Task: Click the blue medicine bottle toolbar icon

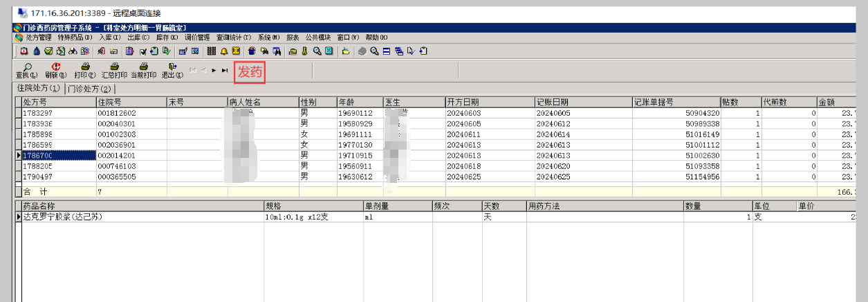Action: (x=36, y=51)
